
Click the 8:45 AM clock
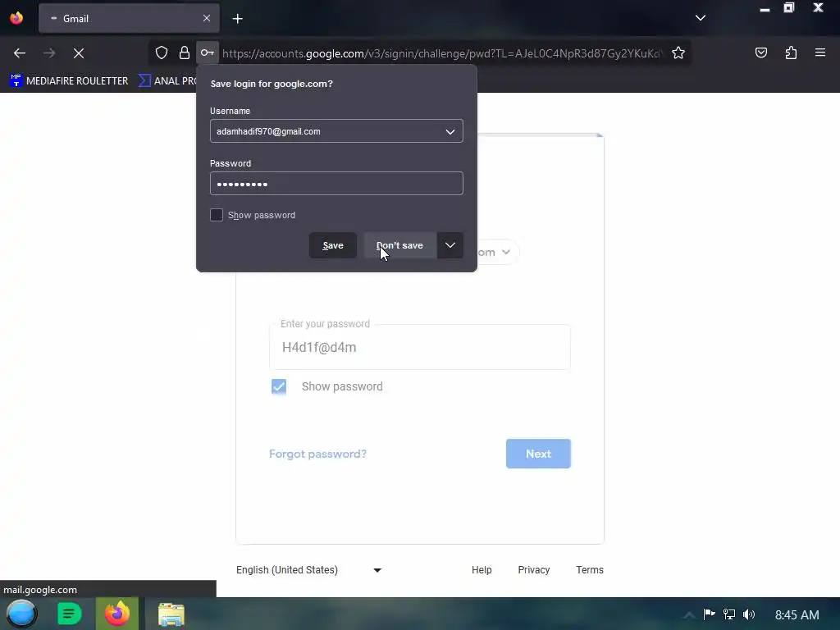pyautogui.click(x=797, y=614)
